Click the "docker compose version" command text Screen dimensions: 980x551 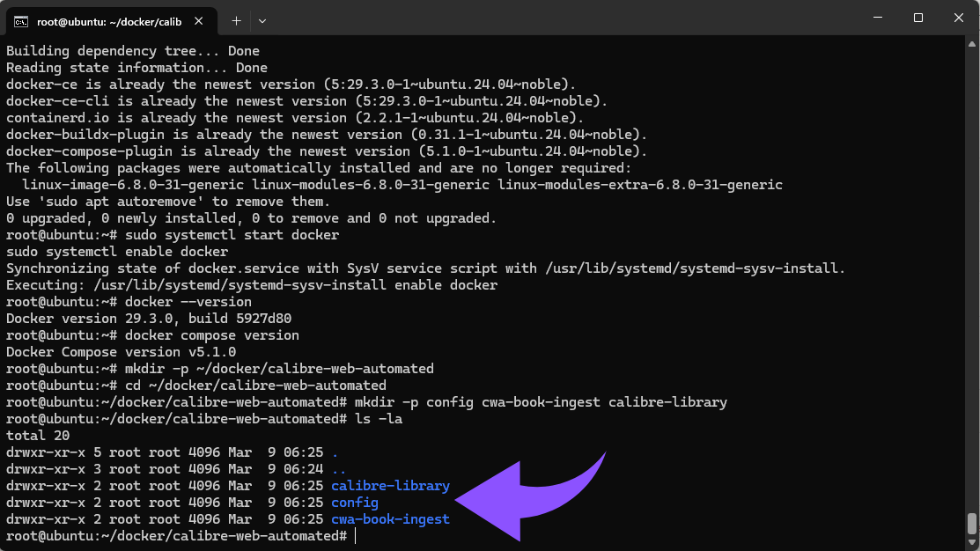click(x=211, y=335)
